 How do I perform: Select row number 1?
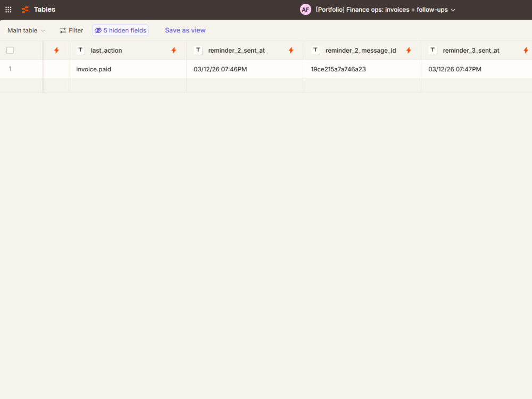tap(10, 69)
